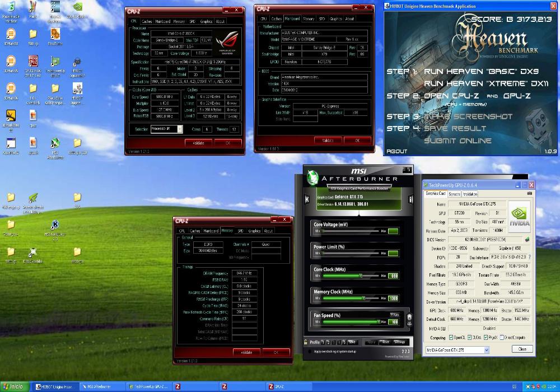Screen dimensions: 560x392
Task: Click the Afterburner info i side button
Action: (x=410, y=199)
